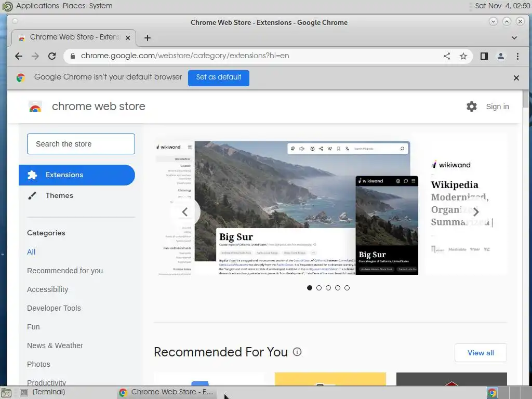This screenshot has width=532, height=399.
Task: Click the yellow recommended extension card
Action: point(330,379)
